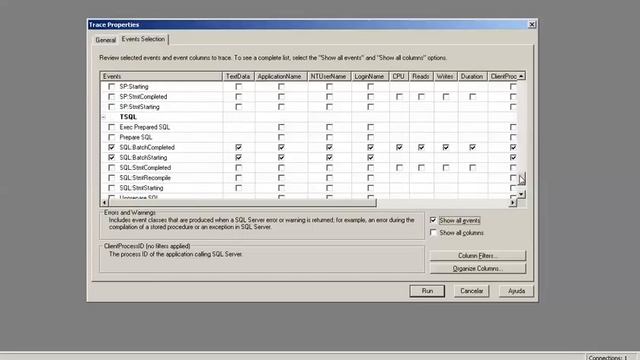Viewport: 640px width, 360px height.
Task: Uncheck the SQL:BatchStarting event checkbox
Action: point(111,158)
